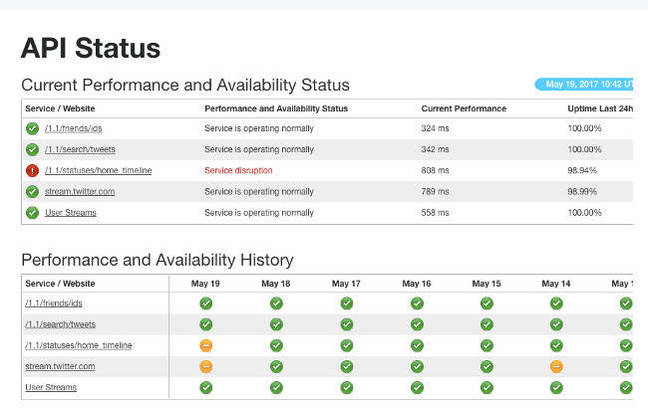Open the /1.1/search/tweets link in current status table
Viewport: 648px width, 408px height.
(x=80, y=149)
